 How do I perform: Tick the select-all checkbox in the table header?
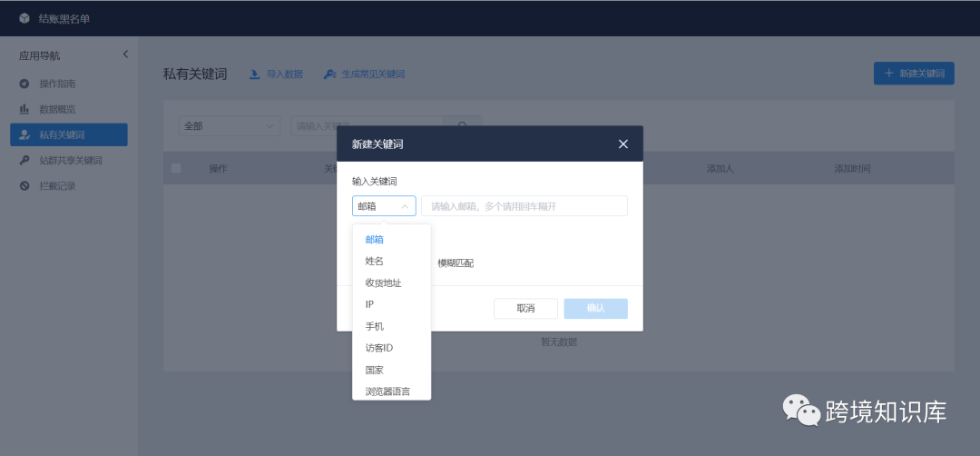point(176,168)
